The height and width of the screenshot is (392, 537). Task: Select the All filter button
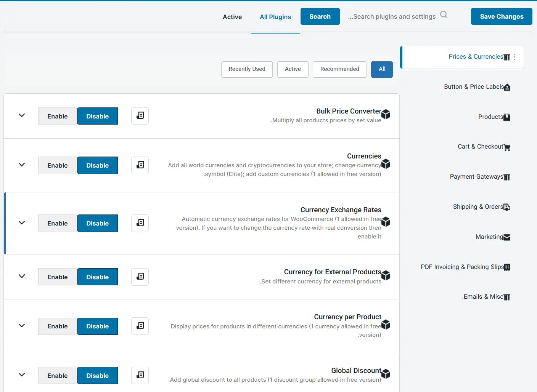382,69
